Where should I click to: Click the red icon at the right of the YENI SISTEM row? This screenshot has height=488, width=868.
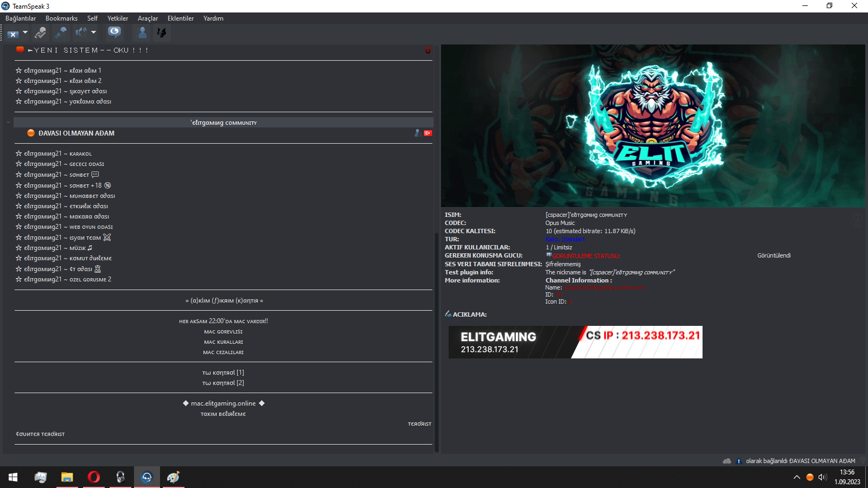(428, 50)
